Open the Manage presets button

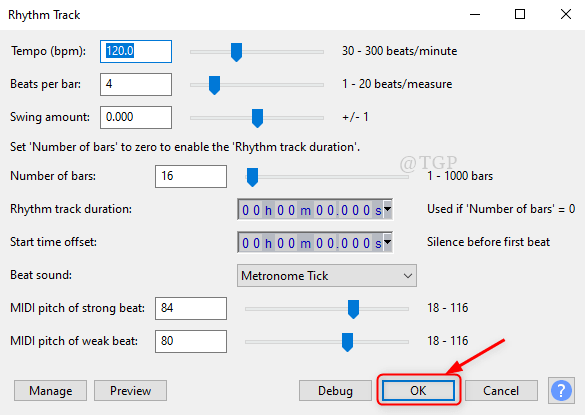click(51, 390)
